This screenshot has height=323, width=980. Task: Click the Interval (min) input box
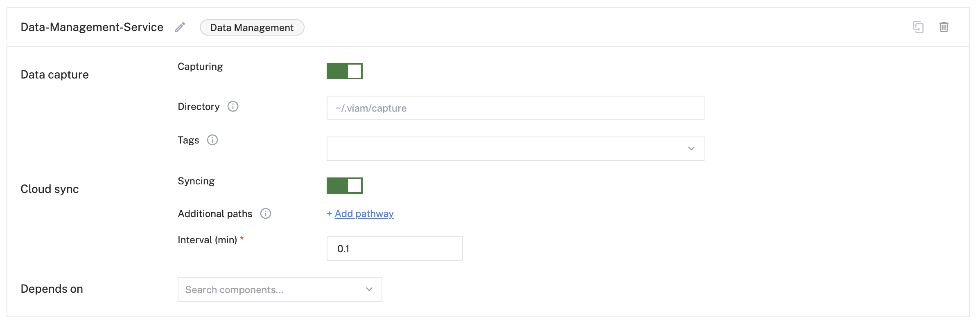click(x=395, y=249)
